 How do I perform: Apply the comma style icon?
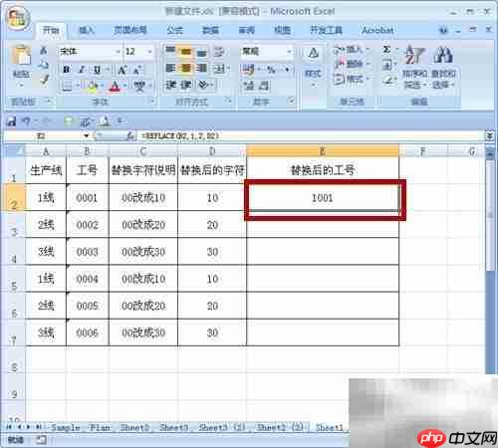pos(287,69)
